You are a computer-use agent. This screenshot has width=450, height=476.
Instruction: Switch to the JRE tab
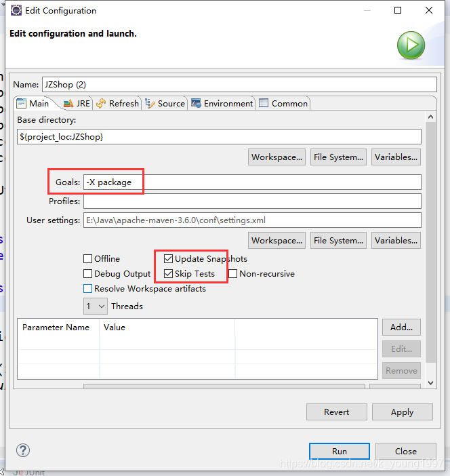point(77,104)
